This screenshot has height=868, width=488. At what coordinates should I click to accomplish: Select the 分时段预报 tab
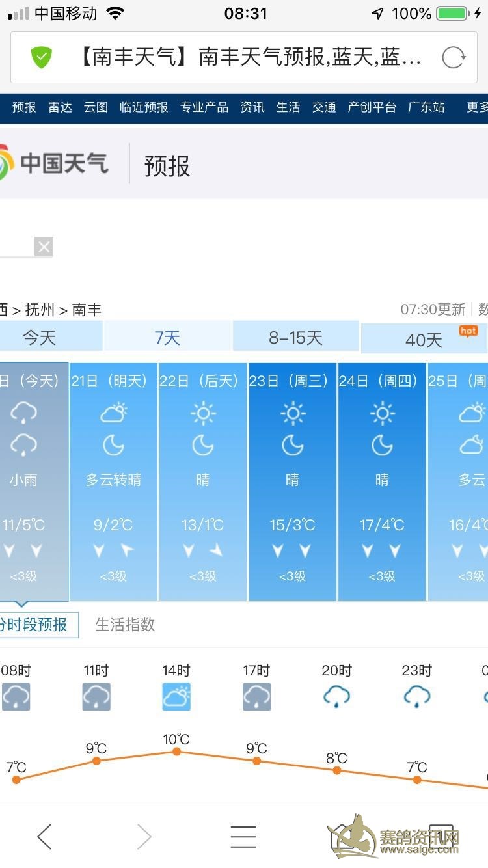tap(39, 625)
